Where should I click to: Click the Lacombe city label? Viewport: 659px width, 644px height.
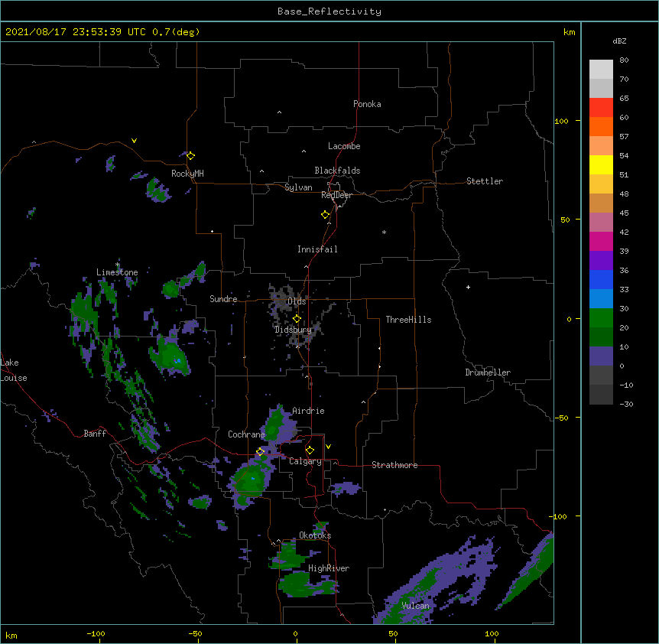[344, 146]
